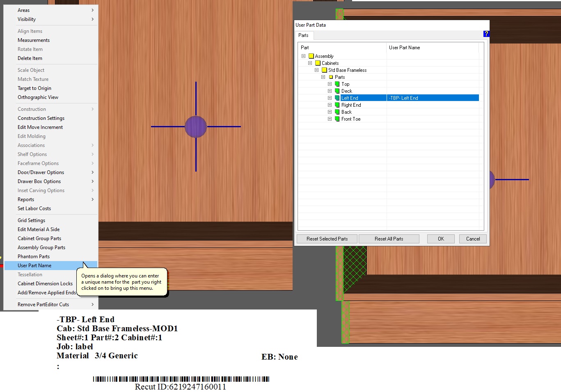Click the green Top part icon
This screenshot has width=561, height=392.
(337, 84)
